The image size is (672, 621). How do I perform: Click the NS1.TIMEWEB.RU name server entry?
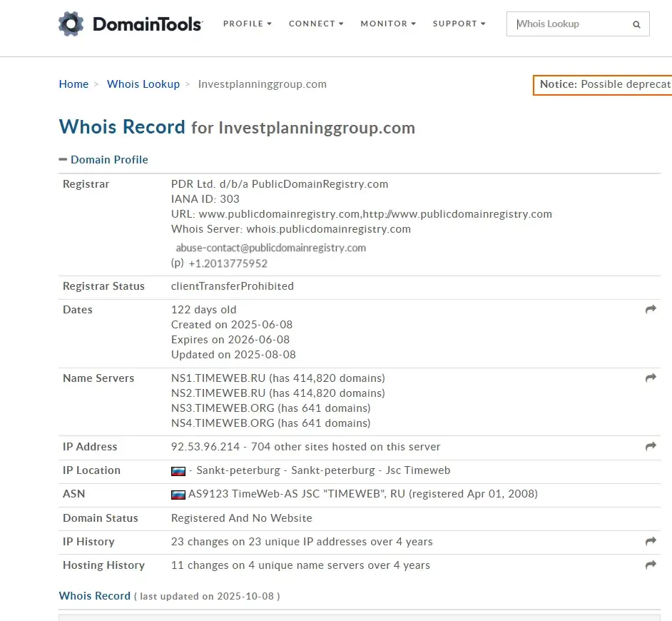pyautogui.click(x=278, y=378)
